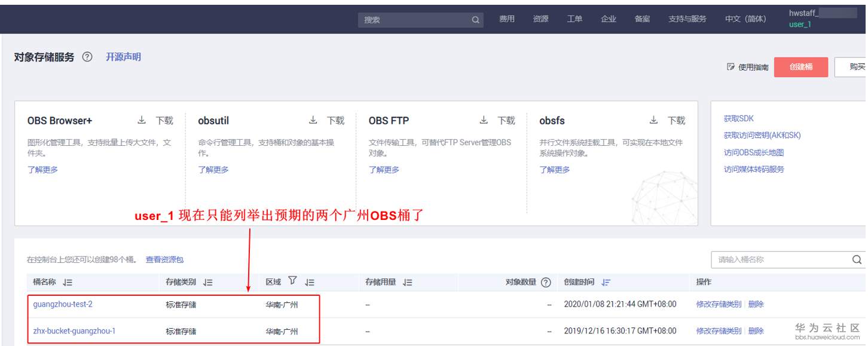
Task: Open the 中文 (简体) language dropdown
Action: (x=745, y=19)
